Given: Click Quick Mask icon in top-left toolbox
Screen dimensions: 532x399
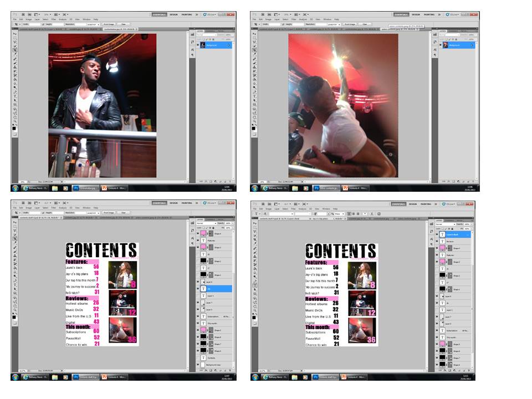Looking at the screenshot, I should (16, 134).
